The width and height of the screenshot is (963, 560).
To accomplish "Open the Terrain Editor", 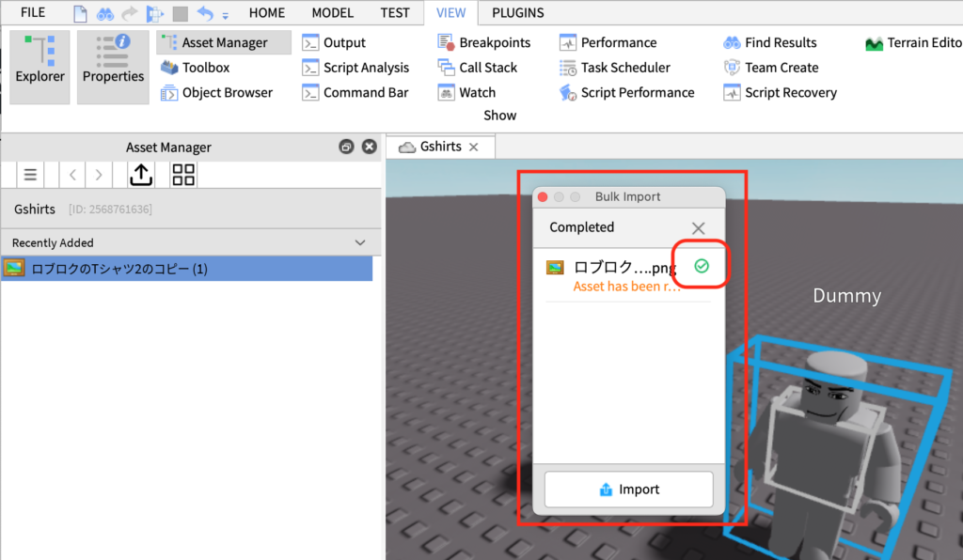I will pyautogui.click(x=913, y=42).
